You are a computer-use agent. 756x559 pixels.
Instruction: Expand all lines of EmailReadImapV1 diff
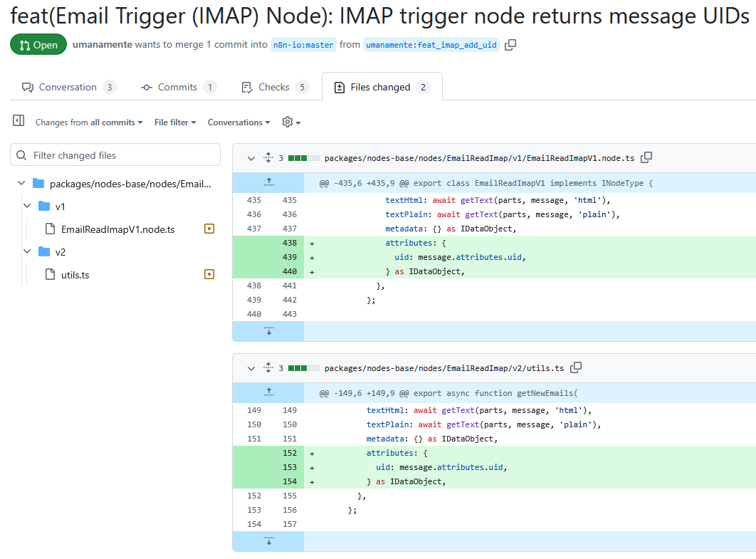click(x=268, y=158)
